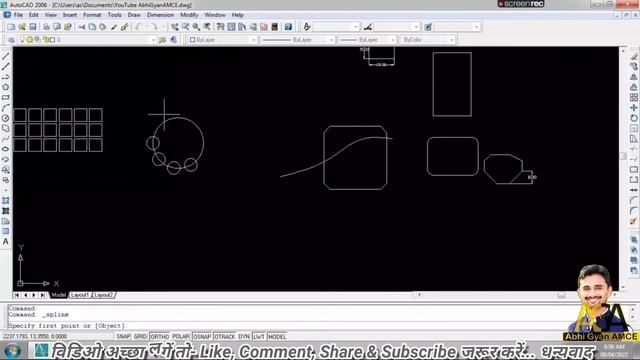Select the Fillet modify tool
Screen dimensions: 640x360
click(633, 211)
